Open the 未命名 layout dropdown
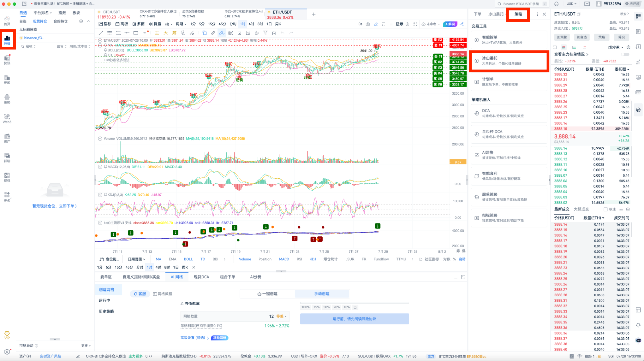This screenshot has width=644, height=361. coord(431,24)
